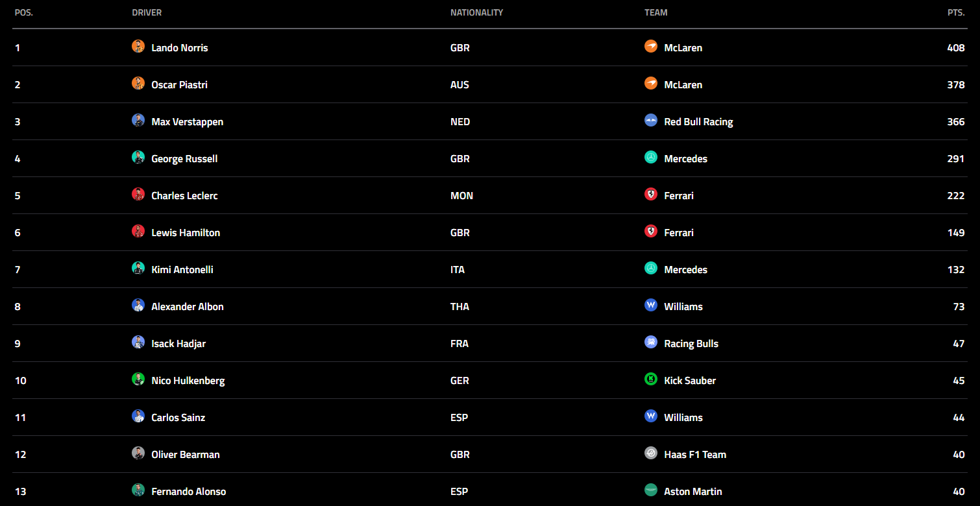Click the Kick Sauber team logo
Screen dimensions: 980x506
651,379
